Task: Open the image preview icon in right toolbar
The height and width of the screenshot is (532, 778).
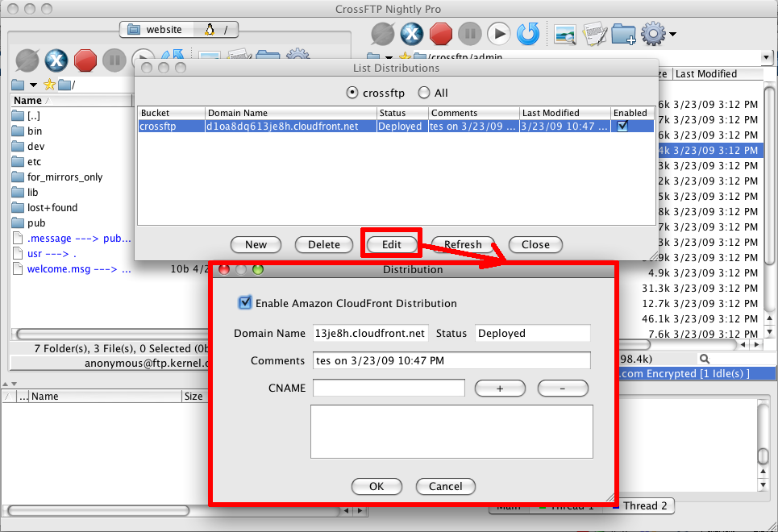Action: coord(565,35)
